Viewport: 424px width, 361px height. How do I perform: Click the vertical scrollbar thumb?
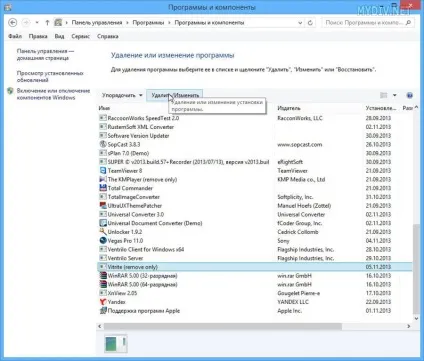coord(416,269)
